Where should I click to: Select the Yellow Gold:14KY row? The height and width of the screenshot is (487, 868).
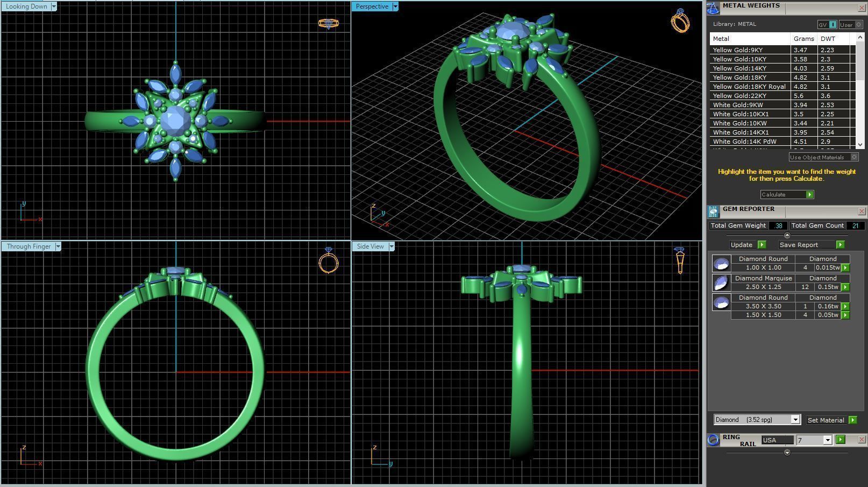[782, 68]
